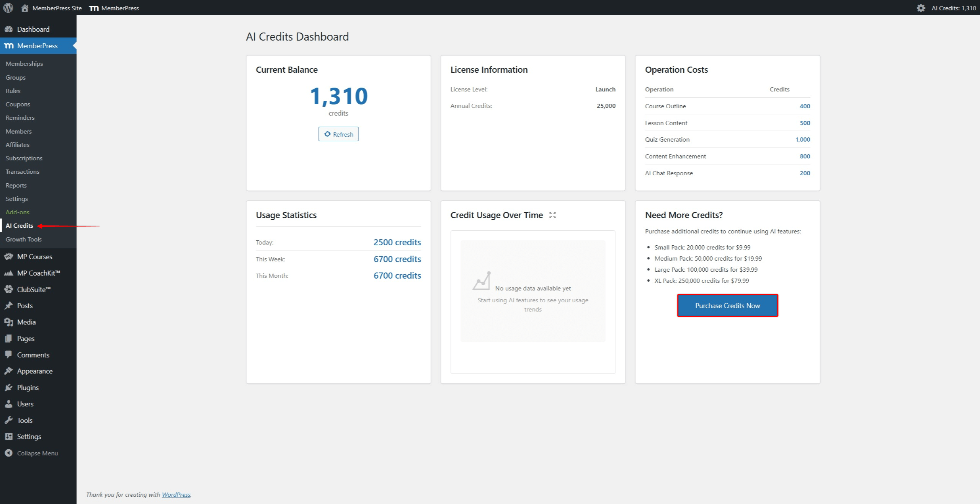Image resolution: width=980 pixels, height=504 pixels.
Task: Open the WordPress link in the footer
Action: point(176,494)
